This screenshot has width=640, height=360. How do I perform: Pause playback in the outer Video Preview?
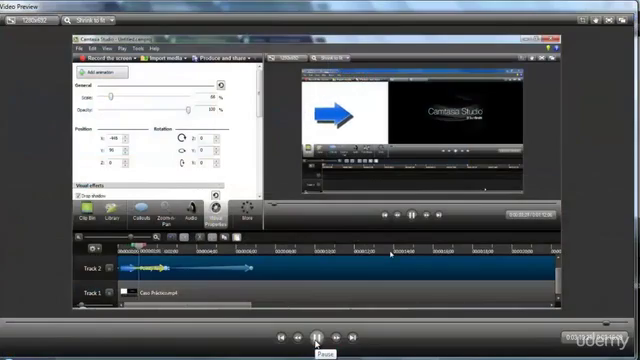(316, 337)
